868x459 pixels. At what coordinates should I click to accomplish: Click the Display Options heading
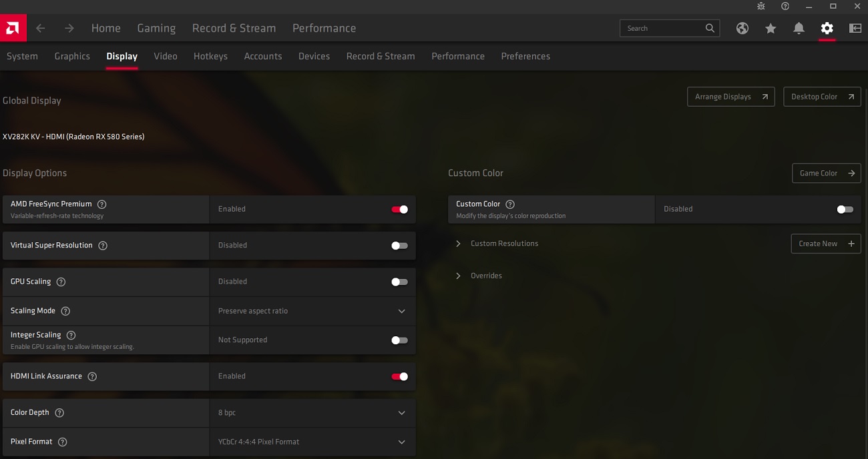pyautogui.click(x=35, y=173)
